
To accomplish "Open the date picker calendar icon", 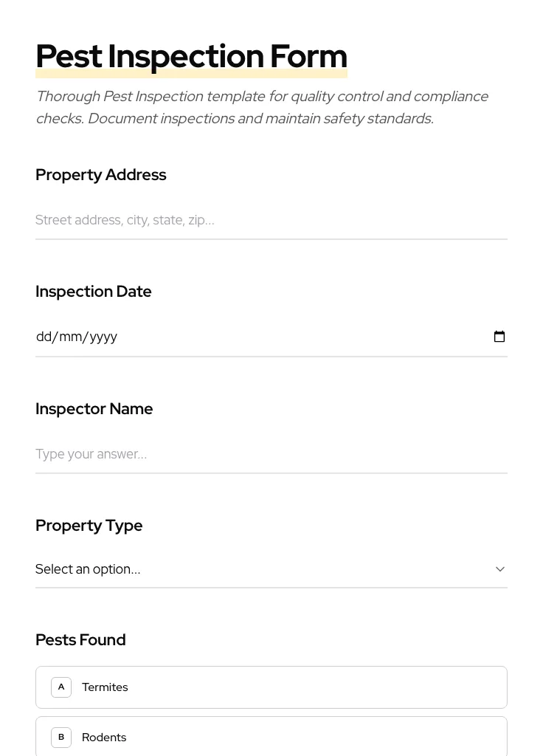I will pyautogui.click(x=499, y=336).
